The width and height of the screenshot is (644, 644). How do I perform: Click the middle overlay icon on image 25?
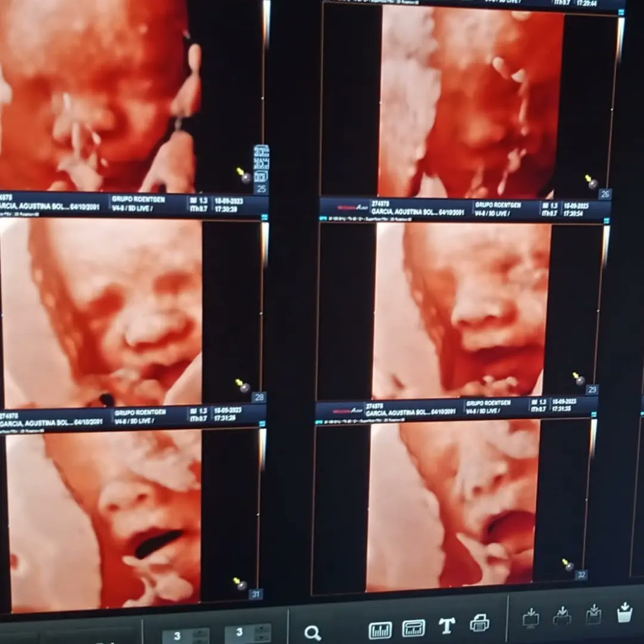pyautogui.click(x=261, y=163)
